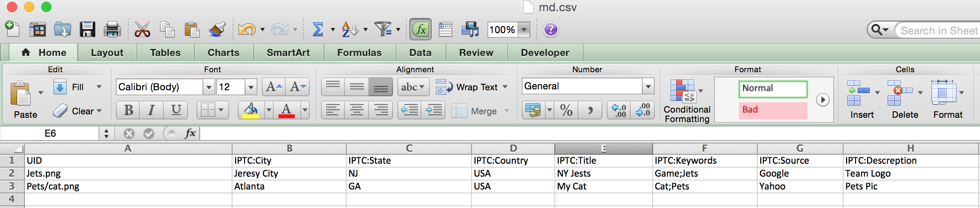Screen dimensions: 980x208
Task: Toggle Italic text formatting
Action: pos(151,110)
